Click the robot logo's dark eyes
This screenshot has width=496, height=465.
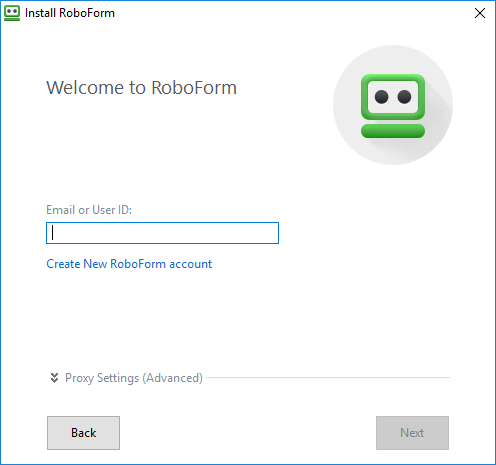(393, 97)
